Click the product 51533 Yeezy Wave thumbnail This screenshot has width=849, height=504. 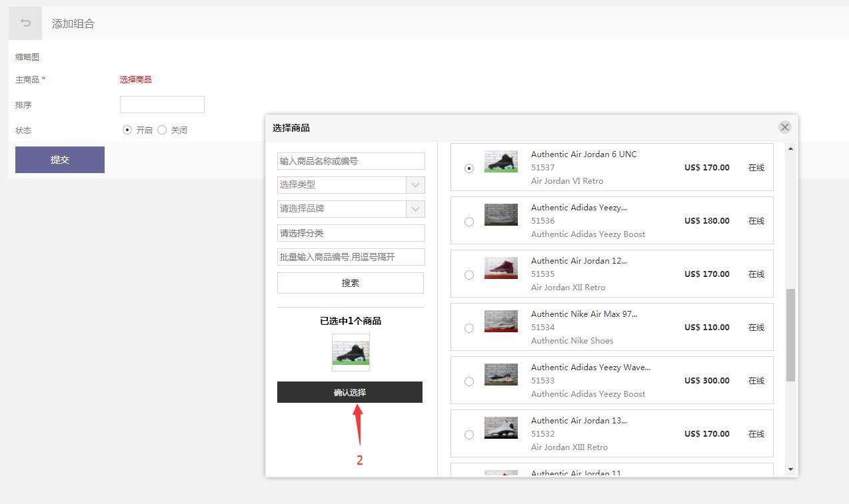[x=501, y=374]
